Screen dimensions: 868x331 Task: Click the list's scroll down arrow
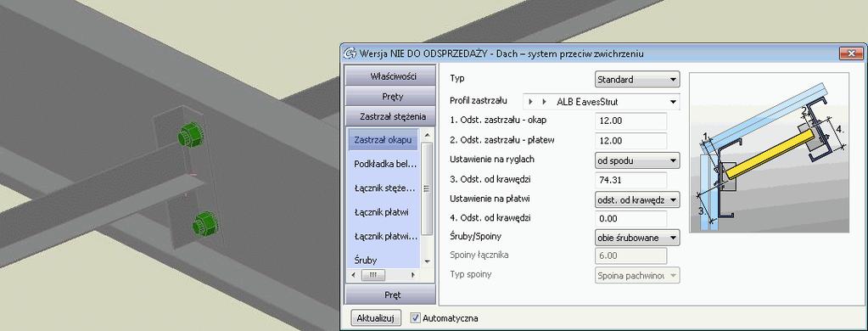427,261
